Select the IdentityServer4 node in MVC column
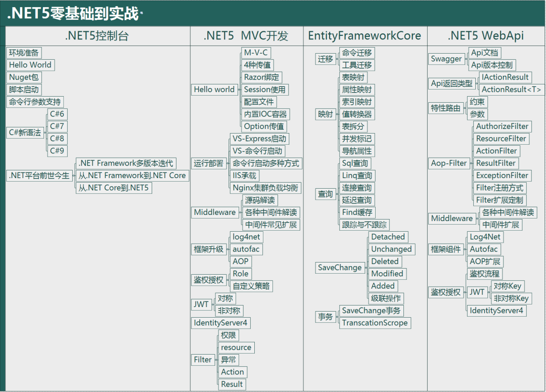 pos(220,323)
